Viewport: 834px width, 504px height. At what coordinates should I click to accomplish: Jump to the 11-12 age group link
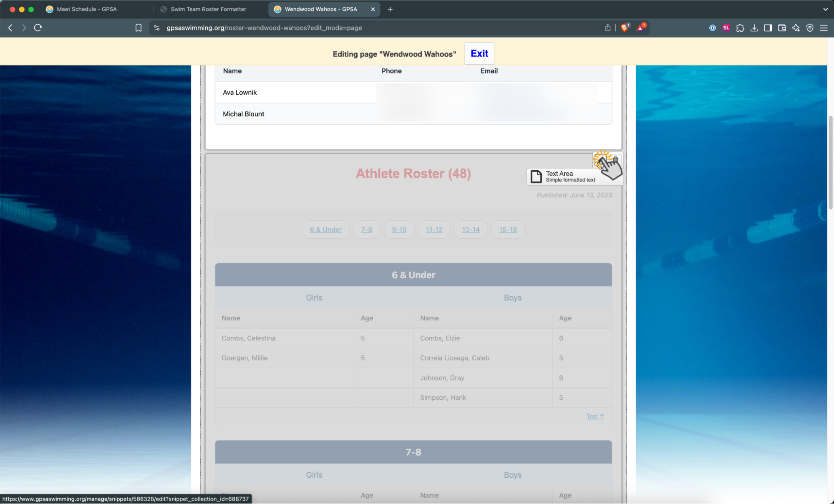(x=434, y=229)
